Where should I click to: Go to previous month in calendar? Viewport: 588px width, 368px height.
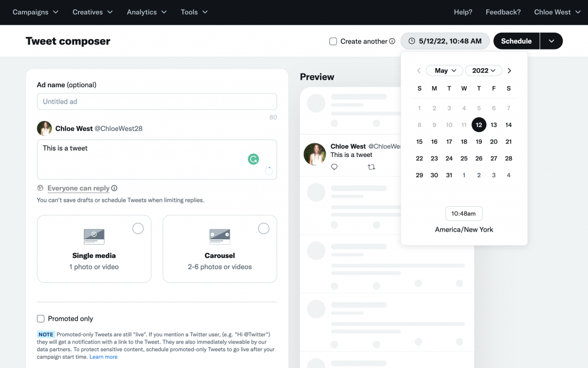[419, 70]
